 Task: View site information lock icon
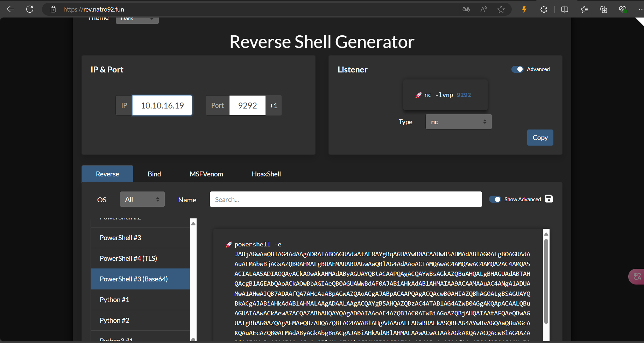pos(53,9)
